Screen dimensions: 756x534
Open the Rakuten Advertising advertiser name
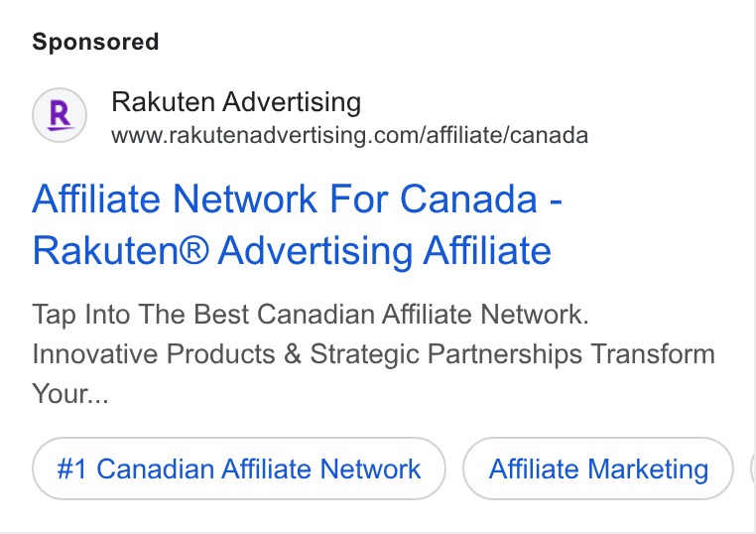[x=236, y=102]
